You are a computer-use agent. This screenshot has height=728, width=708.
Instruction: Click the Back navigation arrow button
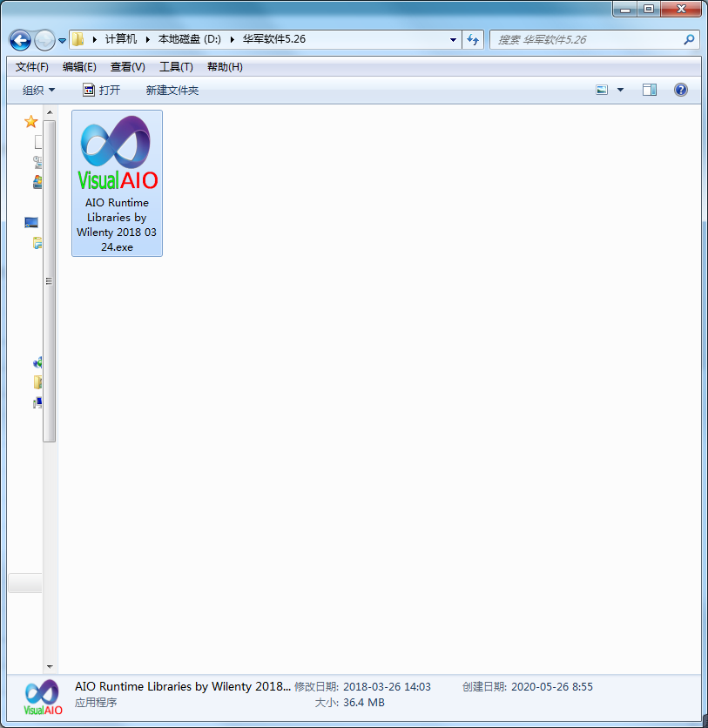(x=20, y=40)
